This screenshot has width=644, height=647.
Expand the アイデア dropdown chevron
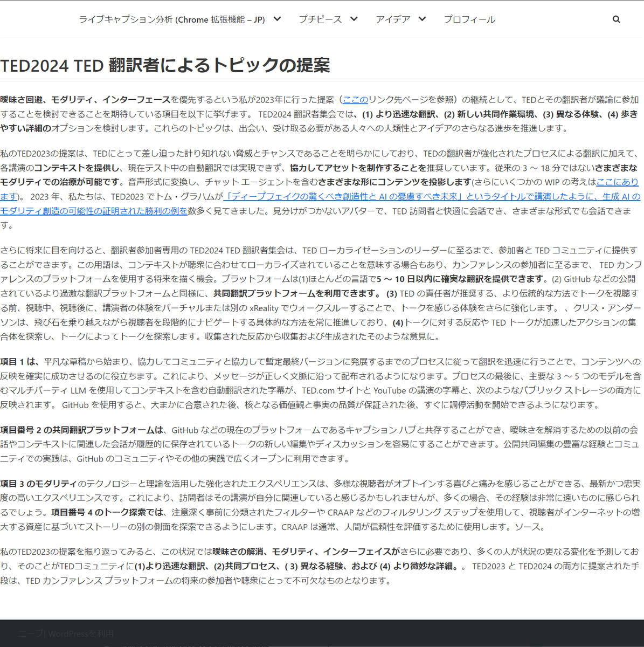click(422, 19)
